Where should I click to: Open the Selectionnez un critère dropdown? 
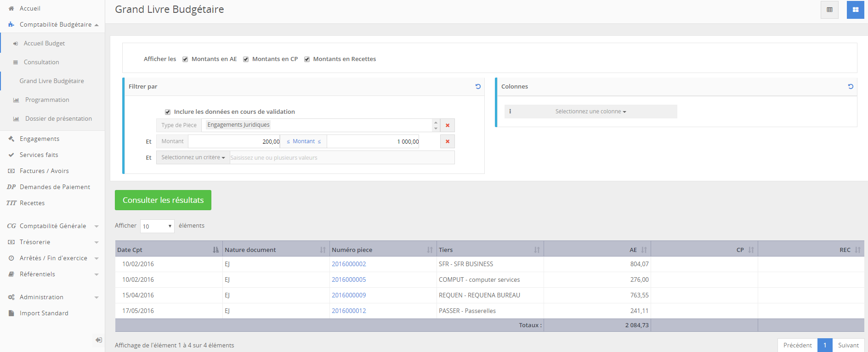pyautogui.click(x=193, y=157)
